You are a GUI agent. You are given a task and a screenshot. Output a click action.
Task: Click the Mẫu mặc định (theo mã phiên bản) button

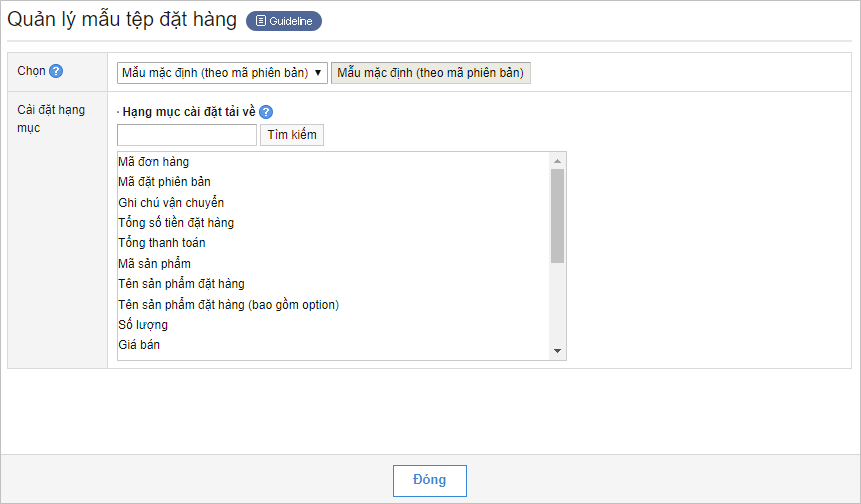tap(430, 72)
